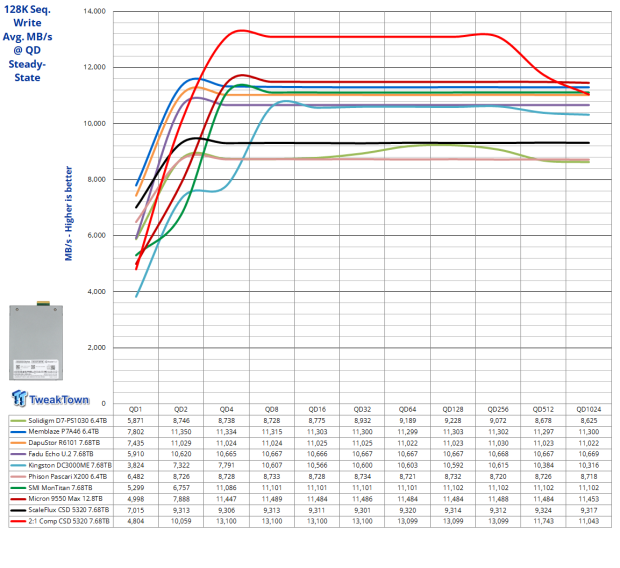Select the 'Micron 9550 Max 12.8TB' legend label
The height and width of the screenshot is (568, 620).
click(x=65, y=499)
